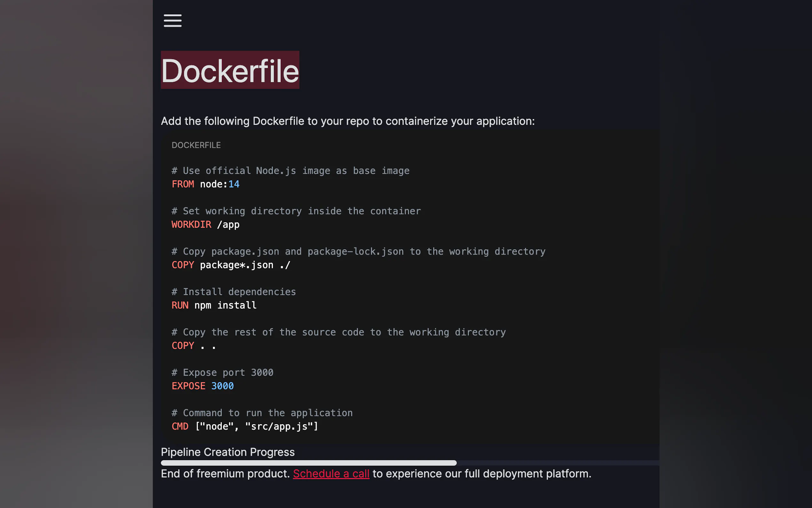
Task: Click the RUN instruction keyword
Action: [180, 306]
